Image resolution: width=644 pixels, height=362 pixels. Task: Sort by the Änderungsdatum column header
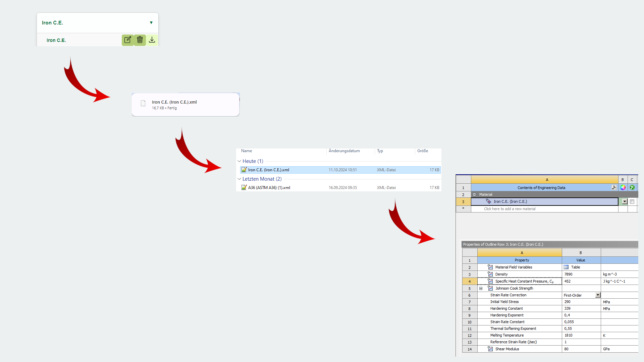coord(344,151)
